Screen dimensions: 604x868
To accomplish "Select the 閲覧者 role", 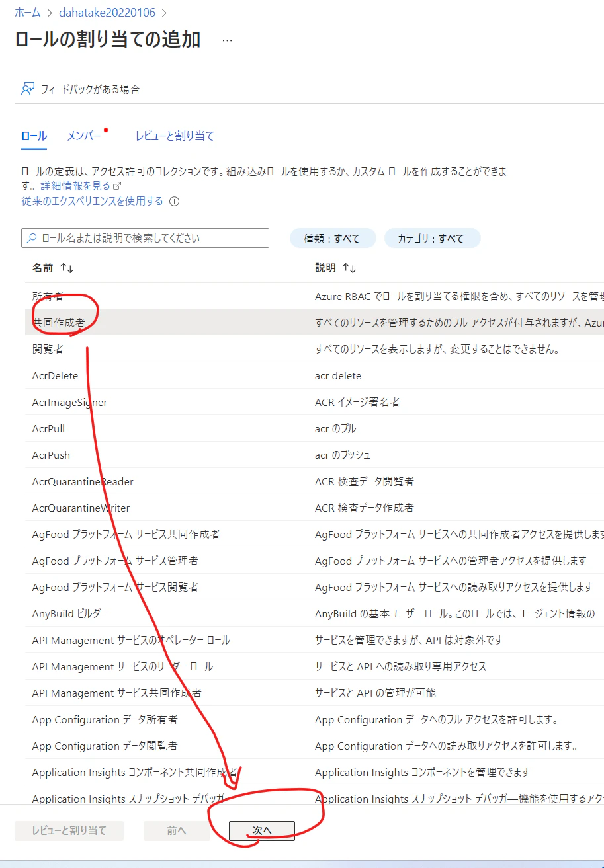I will (x=314, y=349).
